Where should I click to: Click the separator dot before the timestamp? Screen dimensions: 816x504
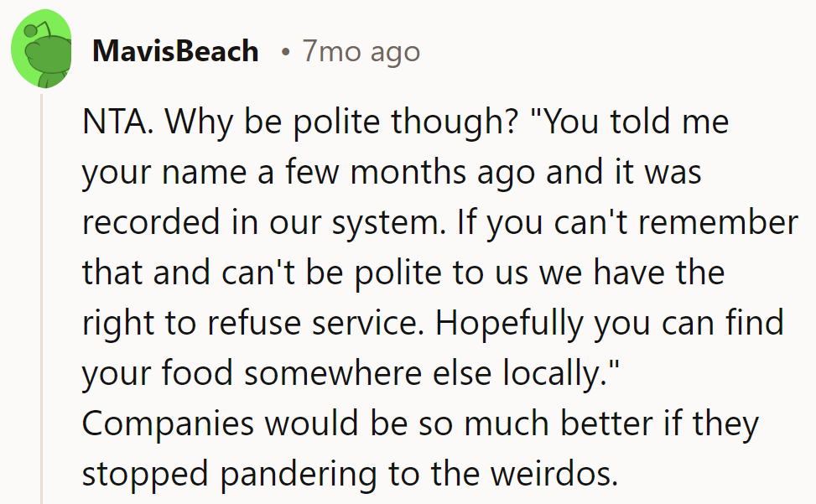pyautogui.click(x=286, y=52)
